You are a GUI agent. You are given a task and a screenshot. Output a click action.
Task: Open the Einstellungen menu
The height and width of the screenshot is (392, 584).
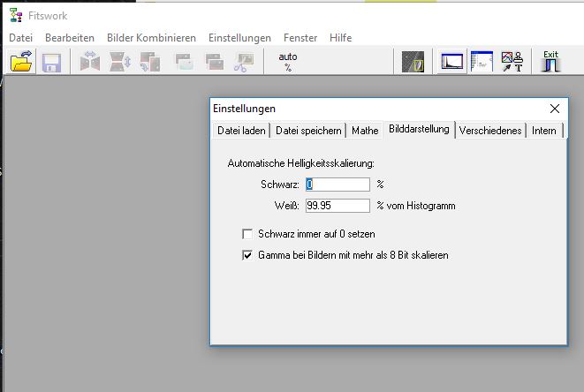(x=239, y=38)
